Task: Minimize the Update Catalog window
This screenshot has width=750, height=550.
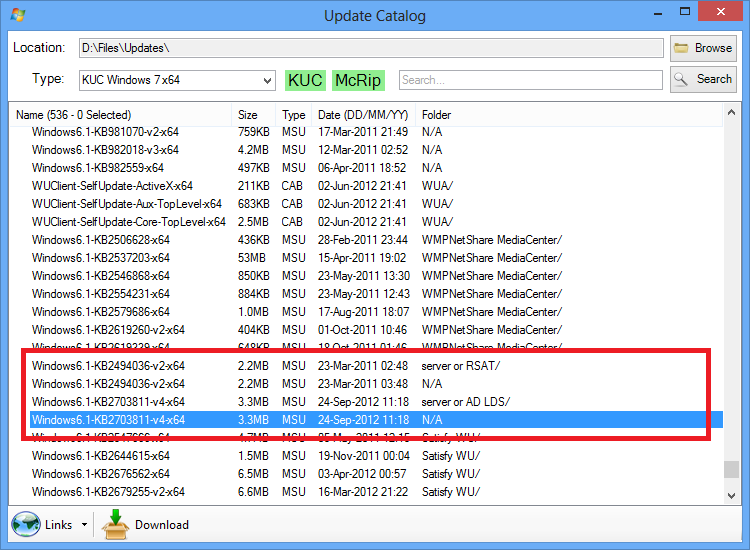Action: (x=658, y=12)
